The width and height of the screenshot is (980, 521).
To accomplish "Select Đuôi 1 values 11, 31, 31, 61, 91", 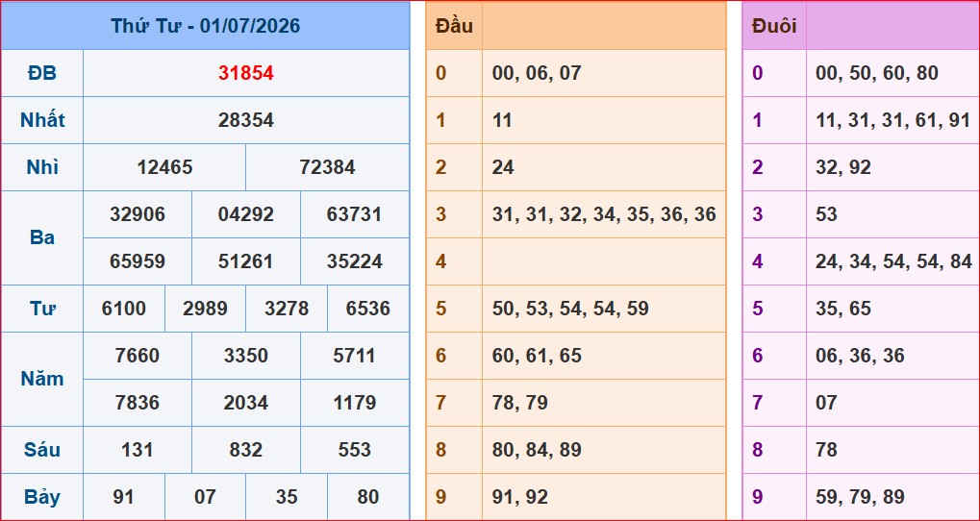I will pyautogui.click(x=893, y=120).
